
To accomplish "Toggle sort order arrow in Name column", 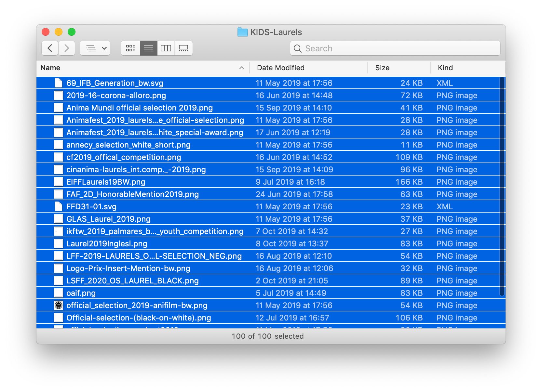I will coord(241,68).
